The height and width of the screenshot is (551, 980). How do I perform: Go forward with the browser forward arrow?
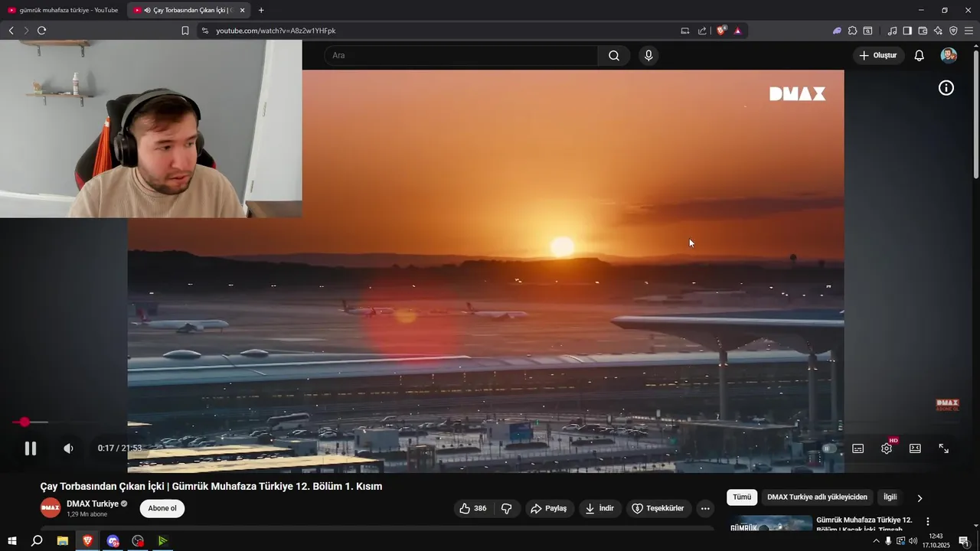pyautogui.click(x=25, y=31)
